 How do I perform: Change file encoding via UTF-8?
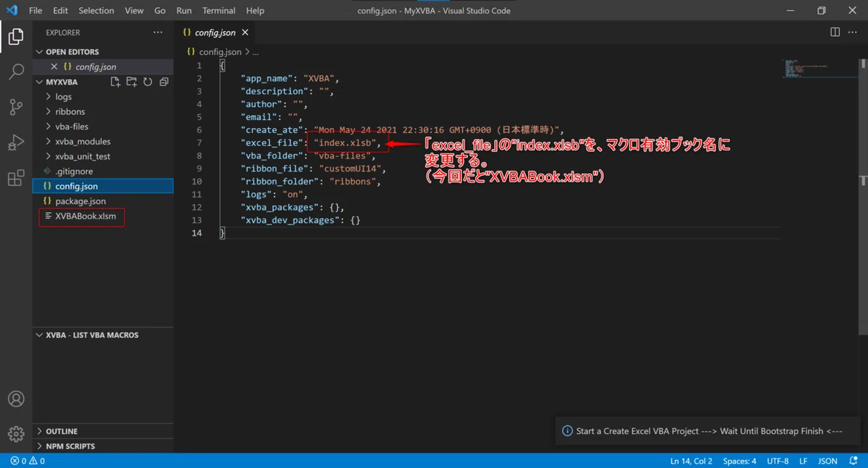[778, 461]
